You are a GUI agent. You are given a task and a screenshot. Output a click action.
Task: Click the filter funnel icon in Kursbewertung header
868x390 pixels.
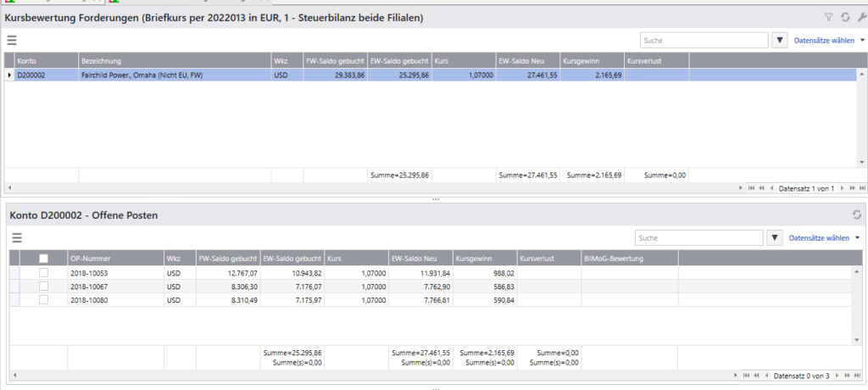click(x=829, y=17)
